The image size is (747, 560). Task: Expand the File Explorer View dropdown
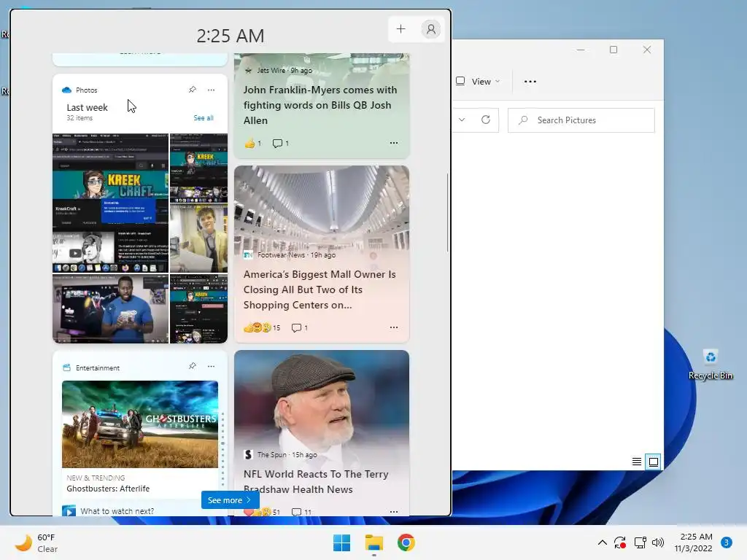click(x=478, y=82)
